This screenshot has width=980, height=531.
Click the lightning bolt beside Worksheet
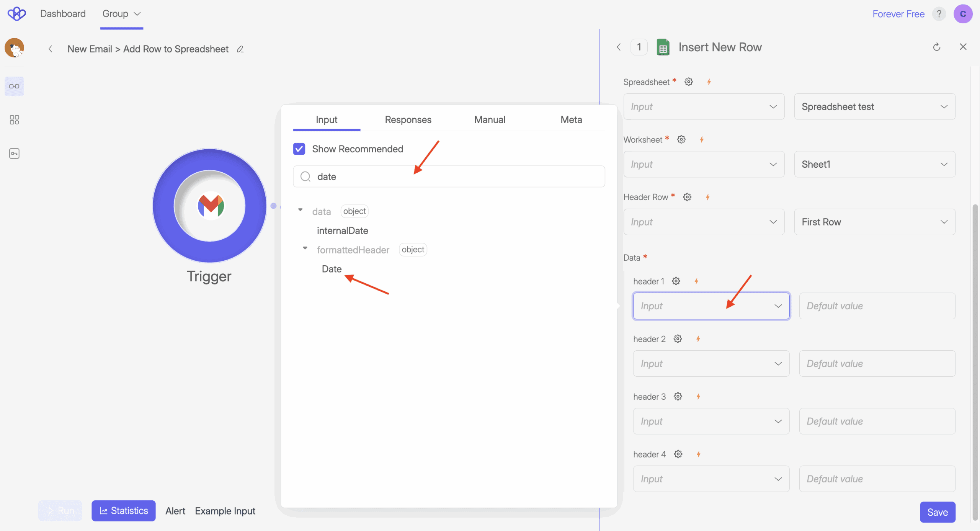pos(702,140)
